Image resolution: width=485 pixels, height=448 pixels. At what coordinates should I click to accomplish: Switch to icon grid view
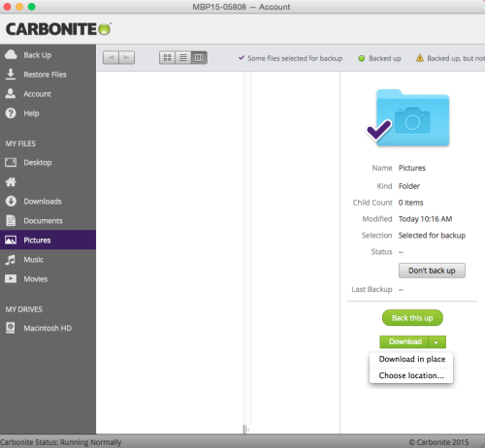click(167, 58)
